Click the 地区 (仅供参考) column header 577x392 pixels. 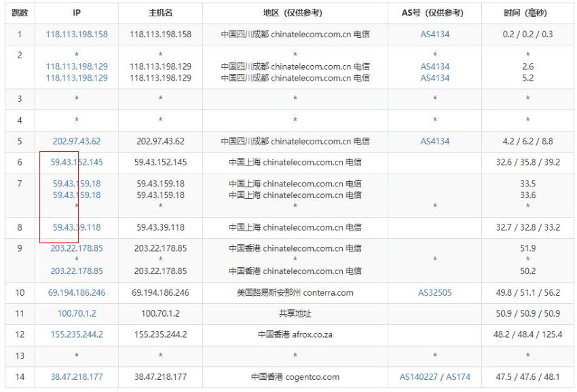295,13
